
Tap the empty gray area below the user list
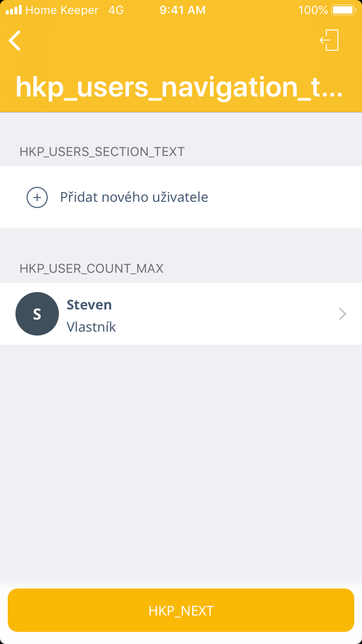click(x=181, y=459)
